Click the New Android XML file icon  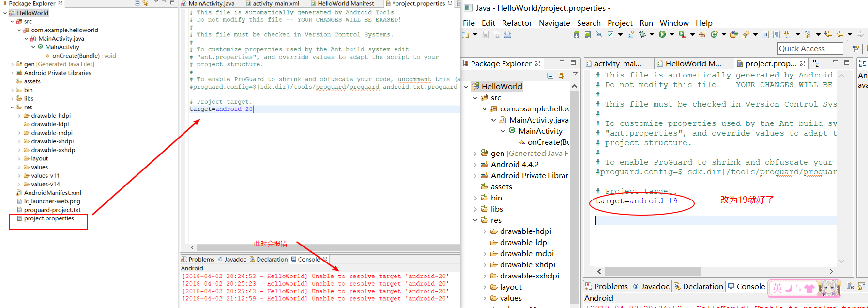(x=630, y=34)
